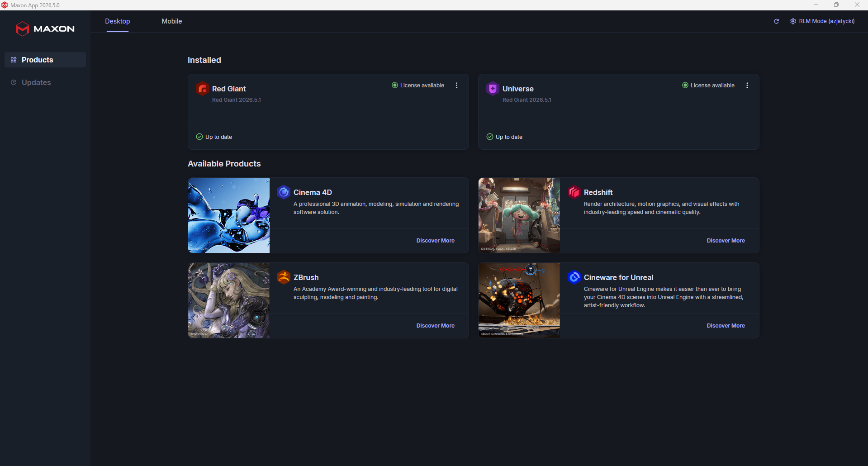Screen dimensions: 868x466
Task: Click version text under Red Giant title
Action: point(237,100)
